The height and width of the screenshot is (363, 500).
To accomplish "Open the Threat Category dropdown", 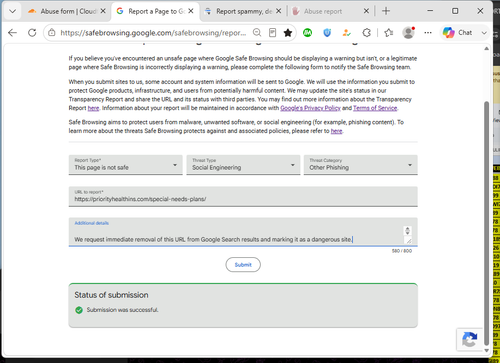I will (x=361, y=165).
